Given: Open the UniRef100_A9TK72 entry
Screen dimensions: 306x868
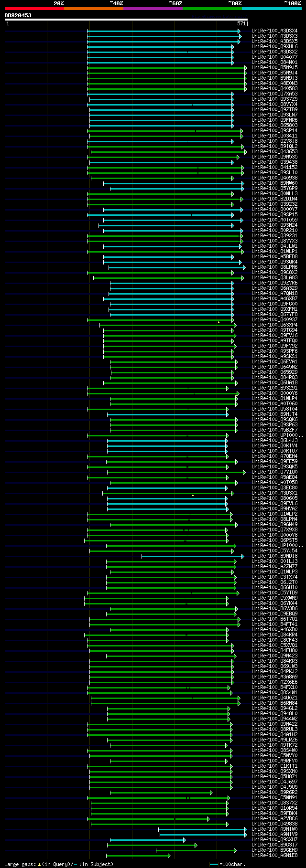Looking at the screenshot, I should tap(274, 745).
